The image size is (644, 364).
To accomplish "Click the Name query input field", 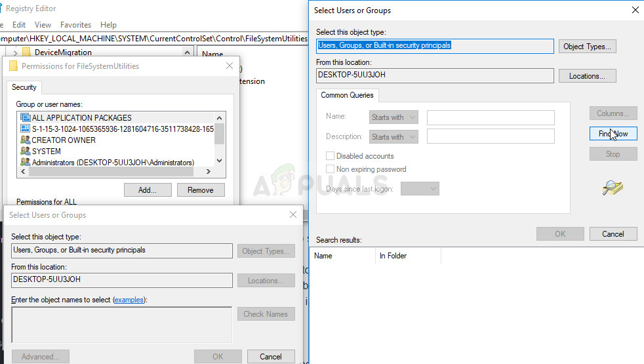I will [x=491, y=117].
